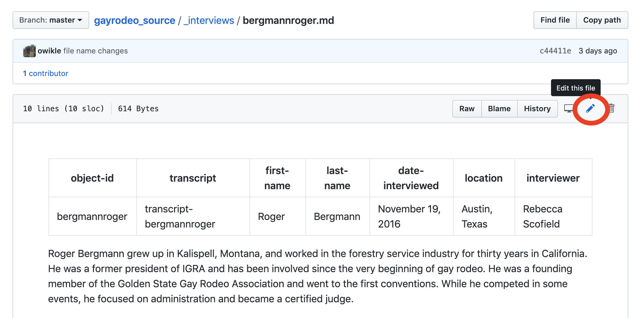Screen dimensions: 644x318
Task: Open file in GitHub Desktop via monitor icon
Action: 569,108
